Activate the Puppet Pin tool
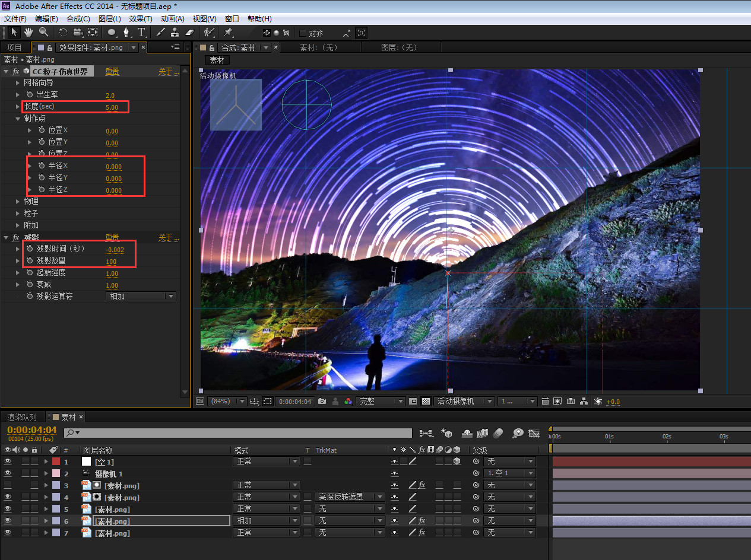Viewport: 751px width, 560px height. 228,32
